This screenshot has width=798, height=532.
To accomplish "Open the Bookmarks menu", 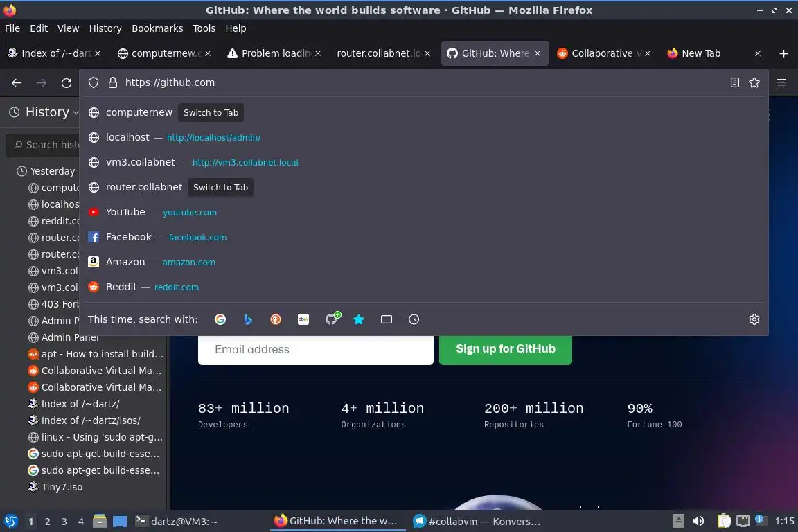I will click(x=157, y=28).
